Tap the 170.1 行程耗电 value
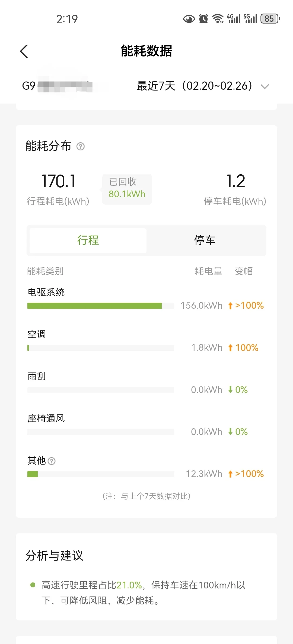This screenshot has width=293, height=644. pos(59,181)
